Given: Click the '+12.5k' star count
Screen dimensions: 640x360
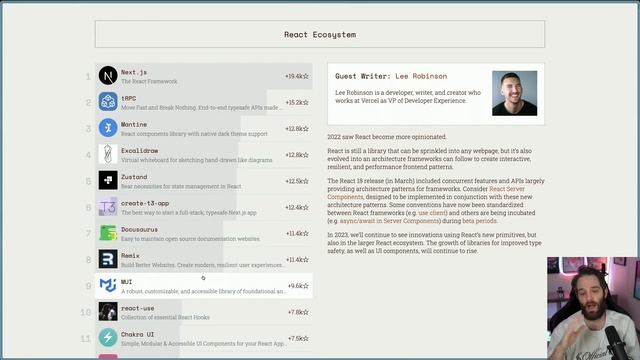Looking at the screenshot, I should pyautogui.click(x=293, y=181).
